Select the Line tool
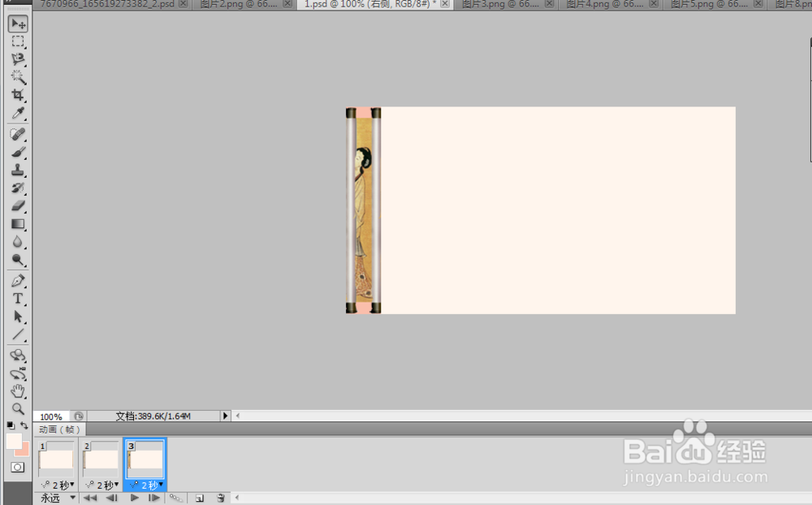 18,335
